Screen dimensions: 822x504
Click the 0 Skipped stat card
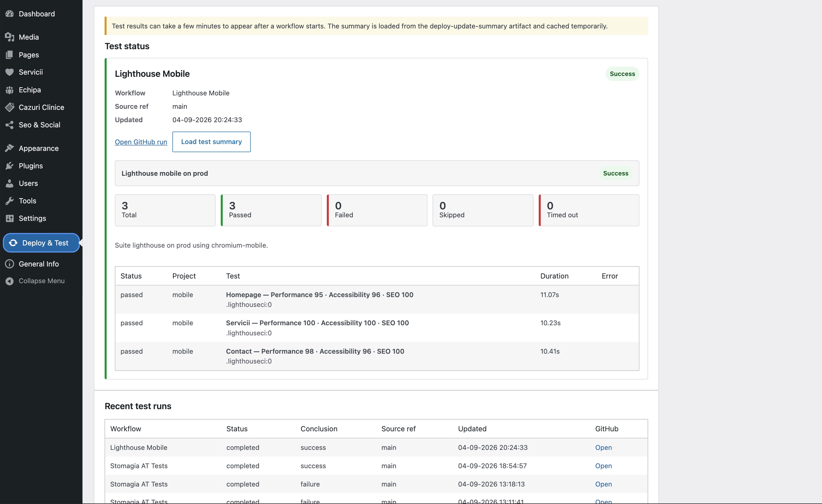click(483, 210)
